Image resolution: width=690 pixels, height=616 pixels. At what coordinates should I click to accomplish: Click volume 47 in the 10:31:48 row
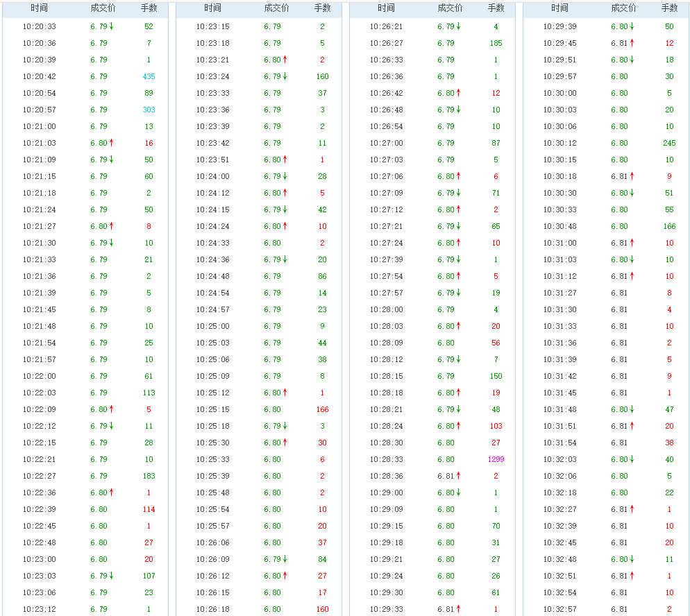point(669,409)
